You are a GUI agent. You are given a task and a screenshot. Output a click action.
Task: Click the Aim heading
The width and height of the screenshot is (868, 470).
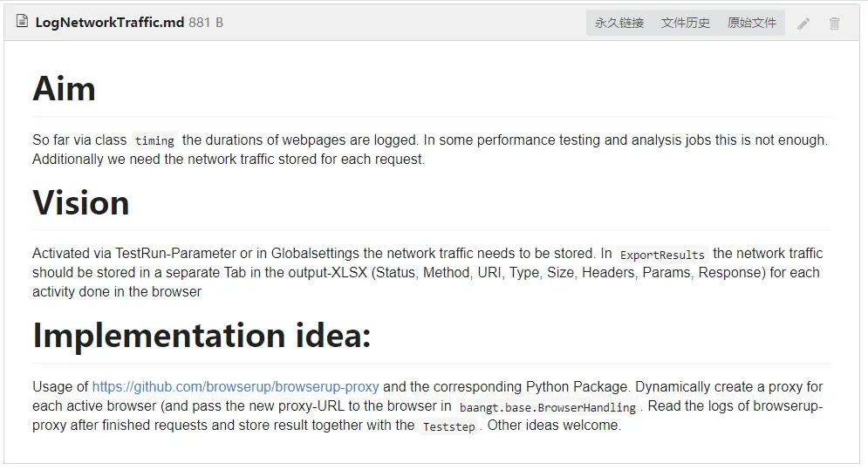point(65,88)
